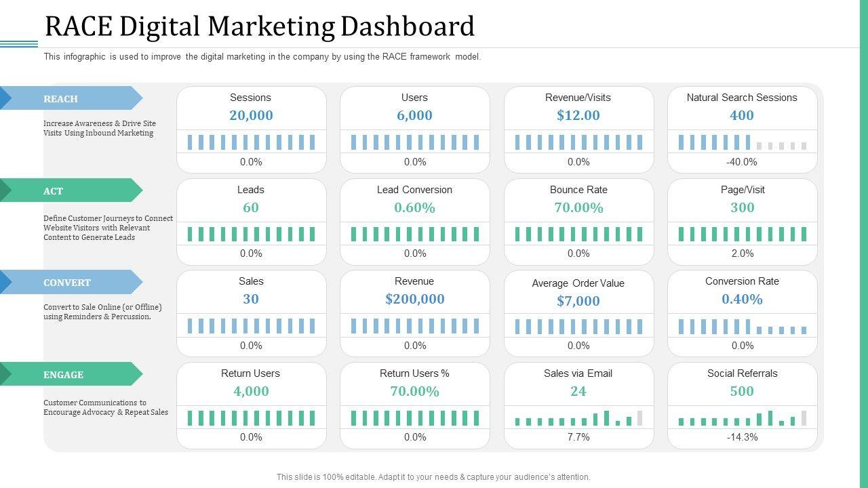Open the CONVERT stage banner
This screenshot has width=868, height=488.
coord(68,283)
